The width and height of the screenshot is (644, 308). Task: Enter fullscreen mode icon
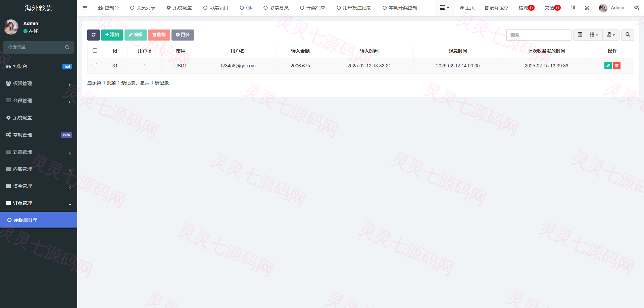coord(587,8)
